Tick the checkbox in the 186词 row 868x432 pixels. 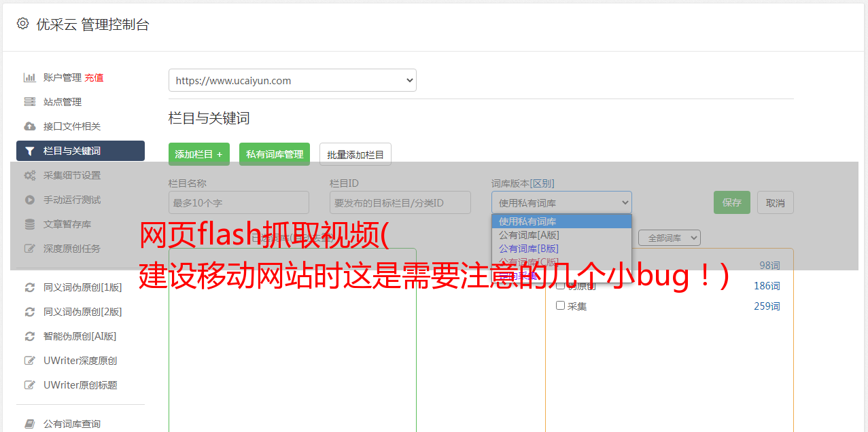click(561, 285)
